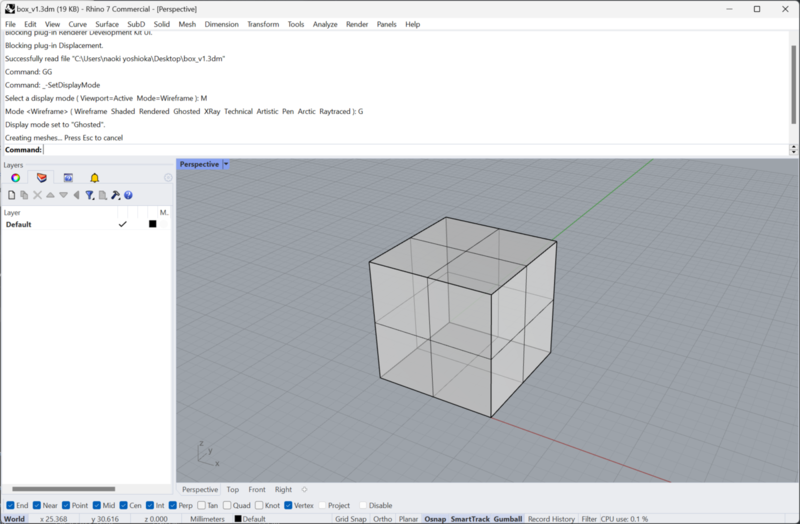This screenshot has width=800, height=524.
Task: Click the status bar current layer Default swatch
Action: [x=238, y=519]
